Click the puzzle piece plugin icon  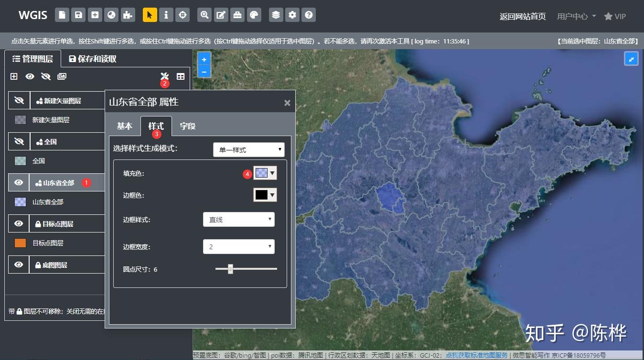pyautogui.click(x=127, y=15)
